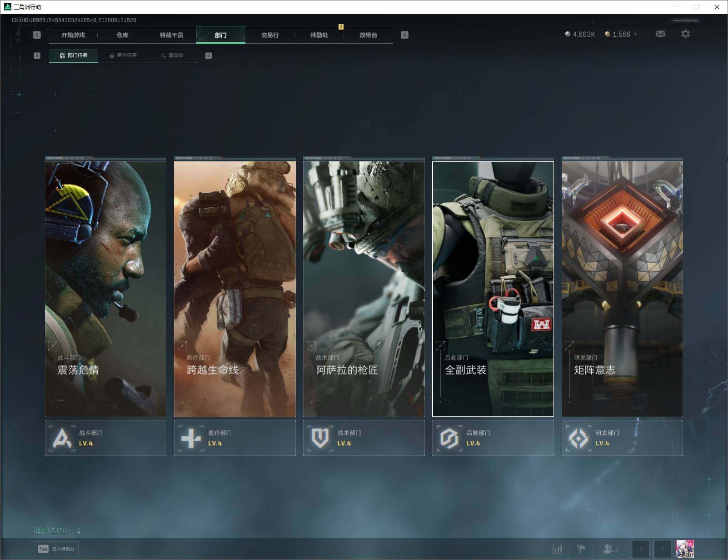Click the [世界] chat message line
This screenshot has height=560, width=728.
click(57, 530)
